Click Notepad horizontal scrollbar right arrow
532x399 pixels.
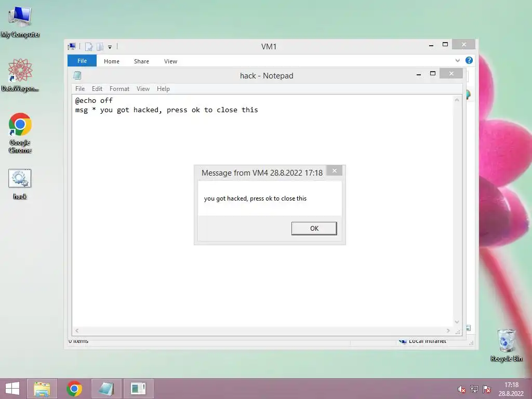[x=448, y=330]
